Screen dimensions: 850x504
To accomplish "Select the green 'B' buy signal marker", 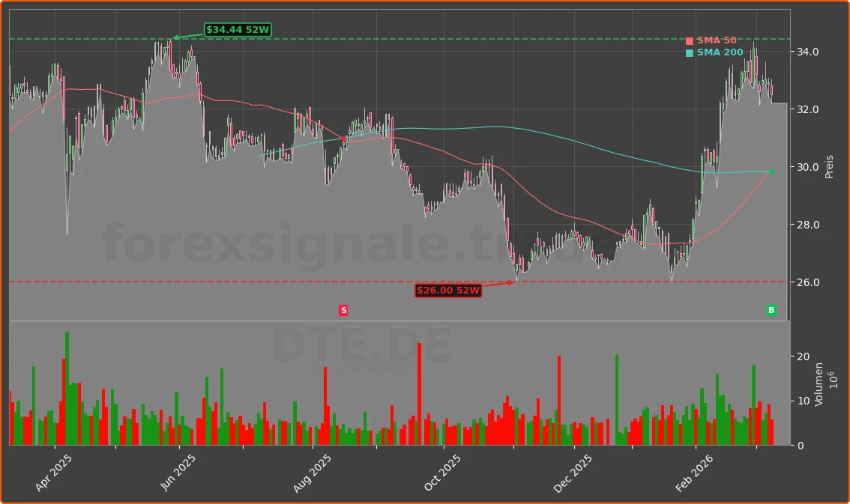I will click(771, 310).
